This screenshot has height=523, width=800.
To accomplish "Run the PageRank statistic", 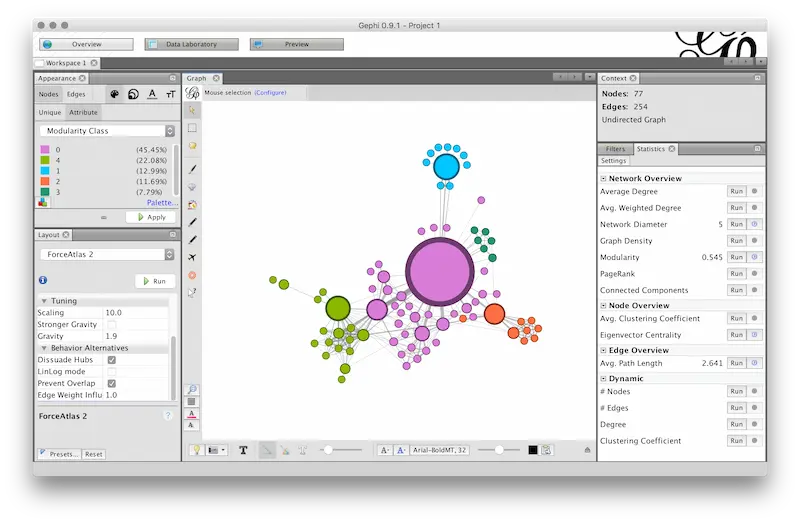I will [x=736, y=273].
